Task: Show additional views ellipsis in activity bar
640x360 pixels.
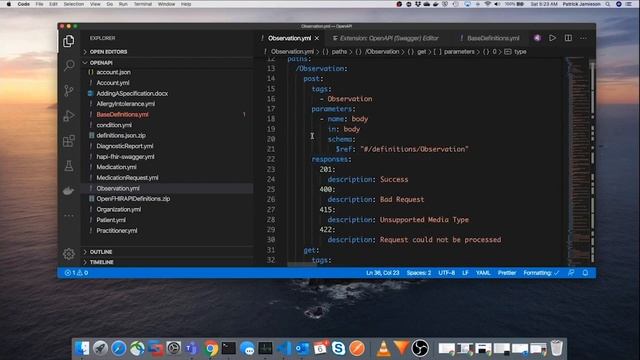Action: pyautogui.click(x=69, y=216)
